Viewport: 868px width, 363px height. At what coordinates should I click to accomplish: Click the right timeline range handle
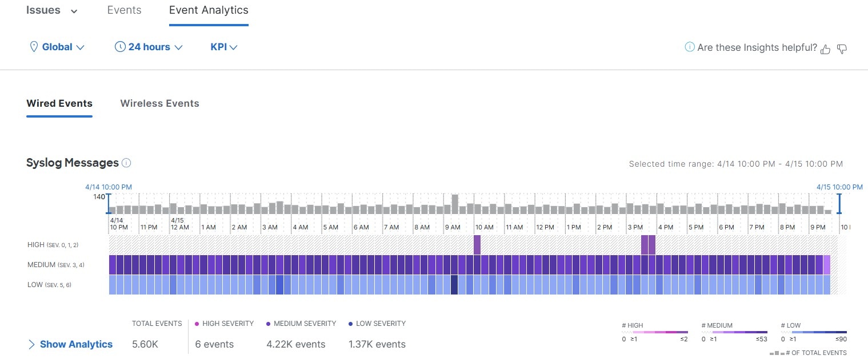839,204
